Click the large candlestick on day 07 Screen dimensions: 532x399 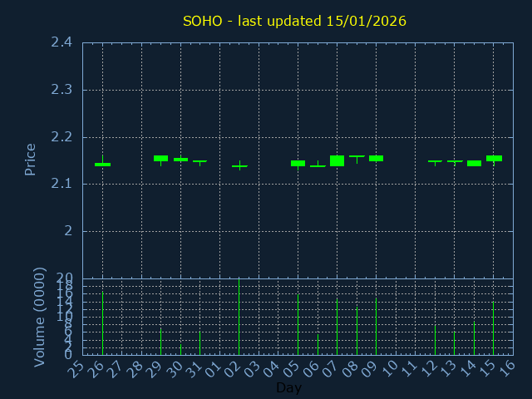pyautogui.click(x=337, y=160)
